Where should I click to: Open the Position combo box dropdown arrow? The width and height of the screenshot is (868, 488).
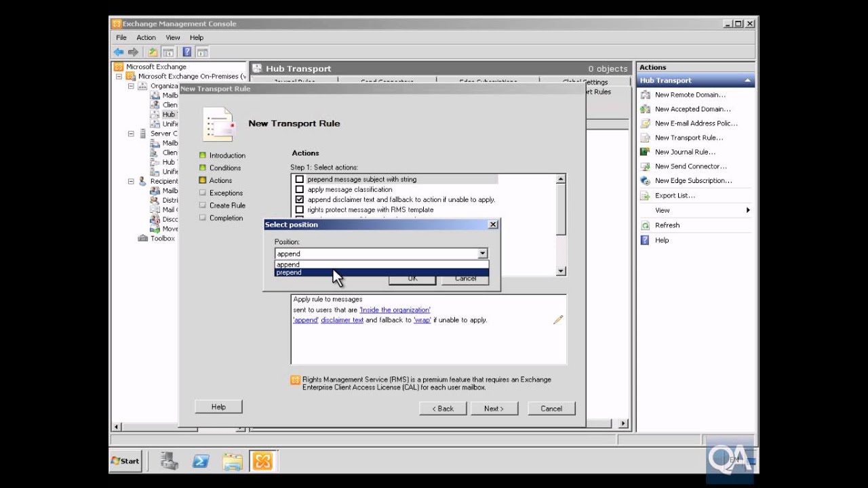482,253
